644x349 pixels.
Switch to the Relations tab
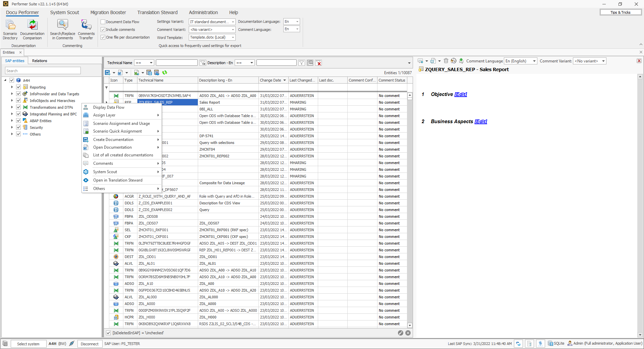(x=39, y=60)
